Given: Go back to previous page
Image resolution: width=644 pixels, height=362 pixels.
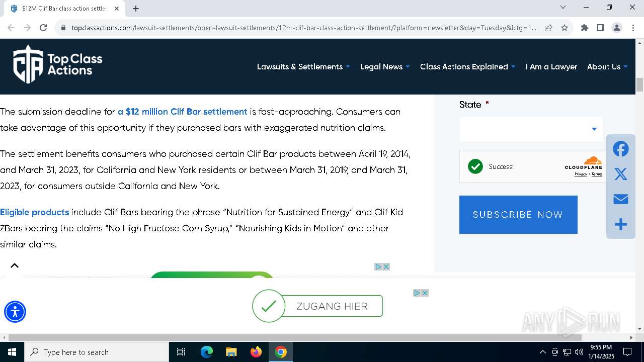Looking at the screenshot, I should pos(11,28).
